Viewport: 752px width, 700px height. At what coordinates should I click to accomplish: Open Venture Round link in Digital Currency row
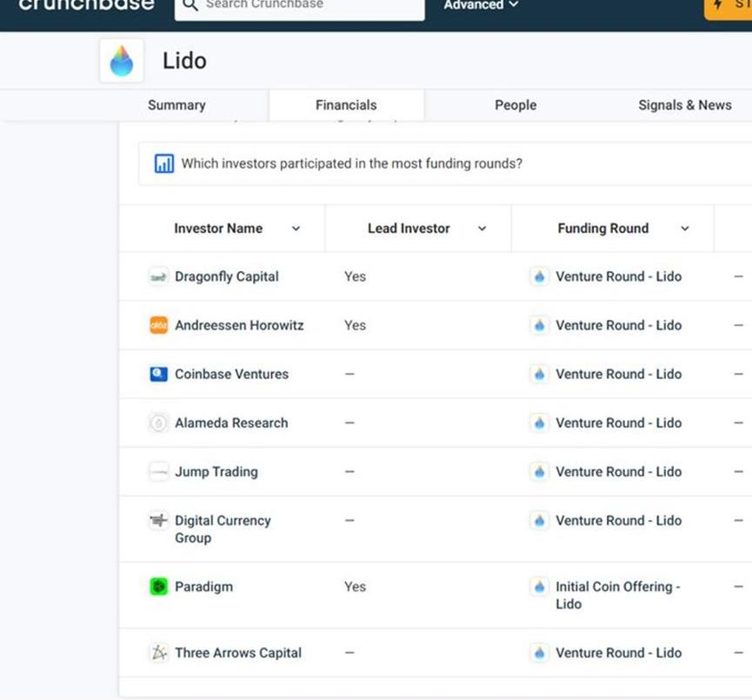tap(619, 521)
